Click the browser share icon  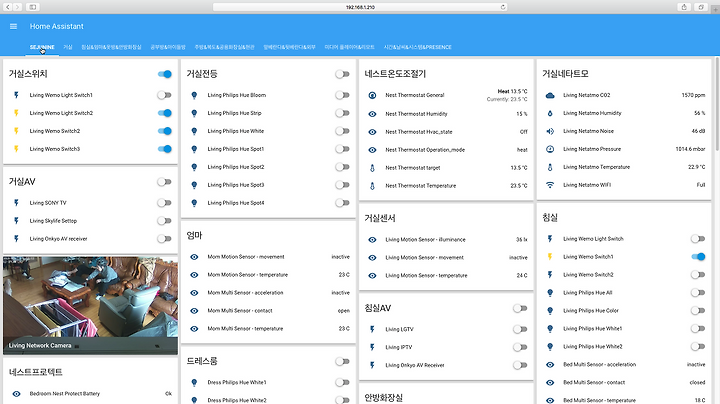pyautogui.click(x=684, y=7)
